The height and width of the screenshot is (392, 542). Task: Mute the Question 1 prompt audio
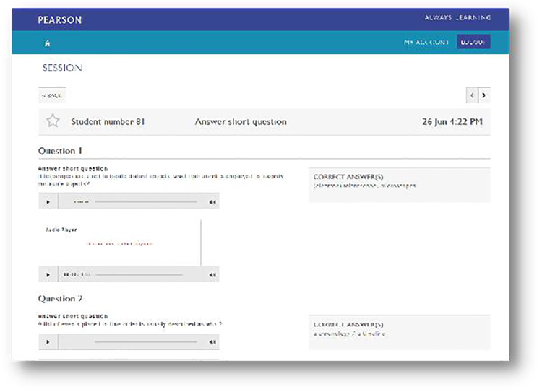click(212, 201)
